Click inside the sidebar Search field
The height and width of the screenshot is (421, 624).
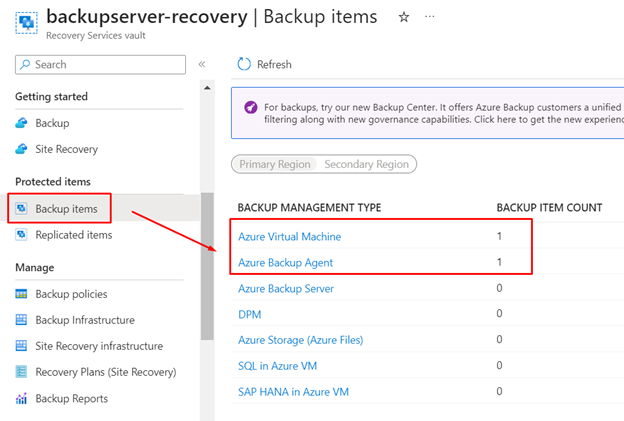click(x=100, y=64)
